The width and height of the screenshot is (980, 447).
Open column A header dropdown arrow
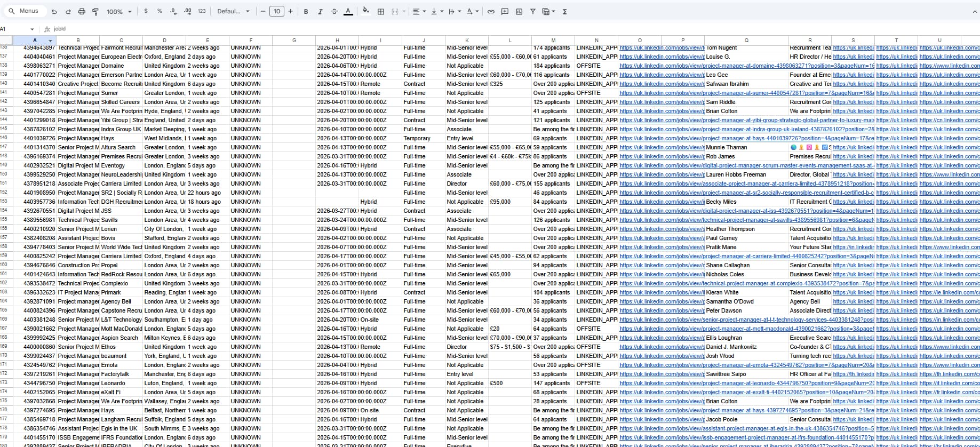[51, 41]
